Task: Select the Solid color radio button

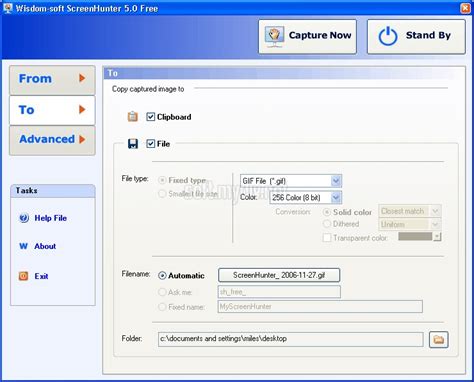Action: tap(327, 212)
